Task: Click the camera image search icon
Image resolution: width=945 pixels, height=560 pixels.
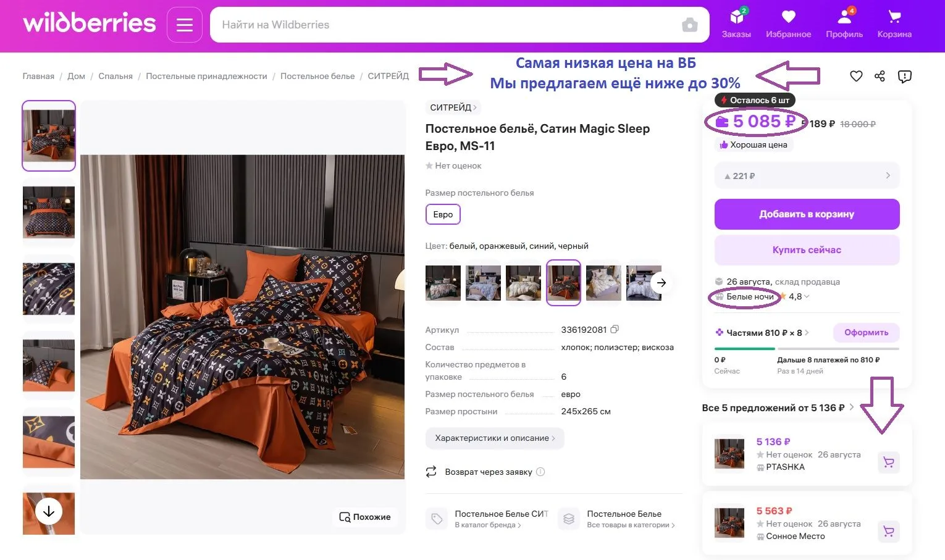Action: pos(689,25)
